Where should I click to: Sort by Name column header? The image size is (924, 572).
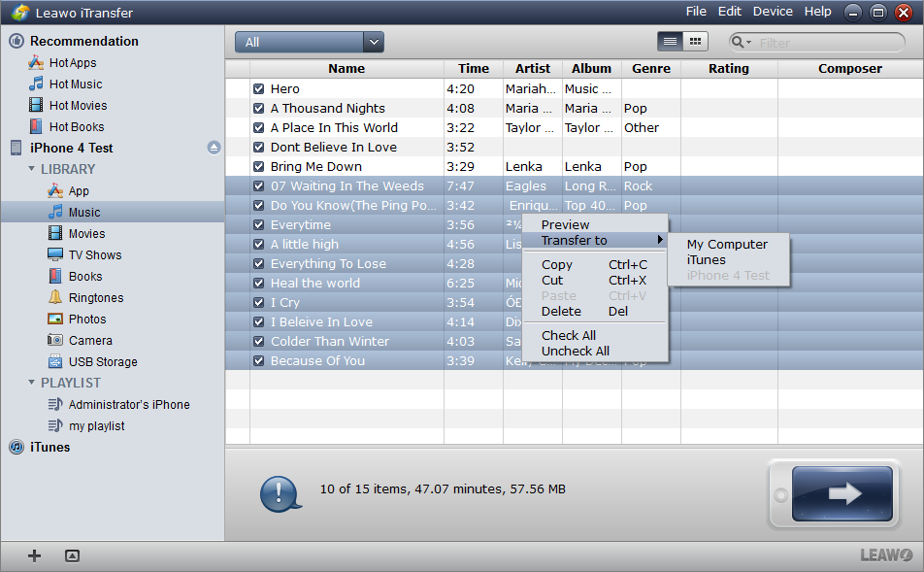(346, 68)
